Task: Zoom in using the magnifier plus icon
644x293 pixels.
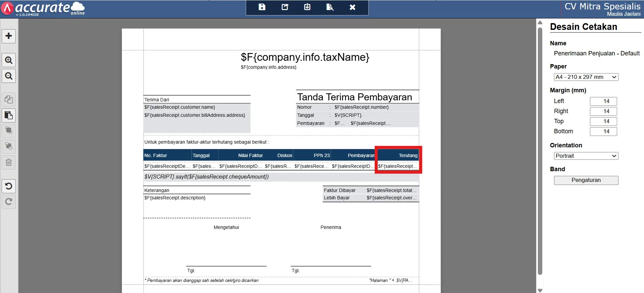Action: pos(9,60)
